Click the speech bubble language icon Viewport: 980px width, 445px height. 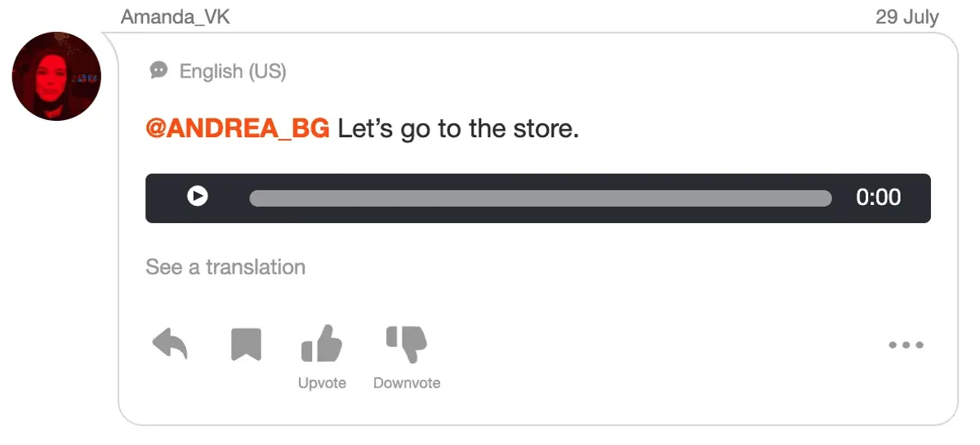coord(158,71)
